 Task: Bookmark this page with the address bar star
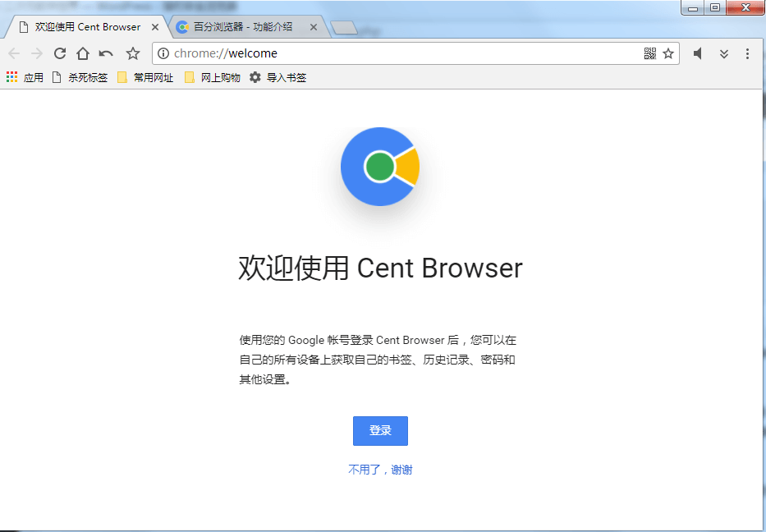point(668,53)
